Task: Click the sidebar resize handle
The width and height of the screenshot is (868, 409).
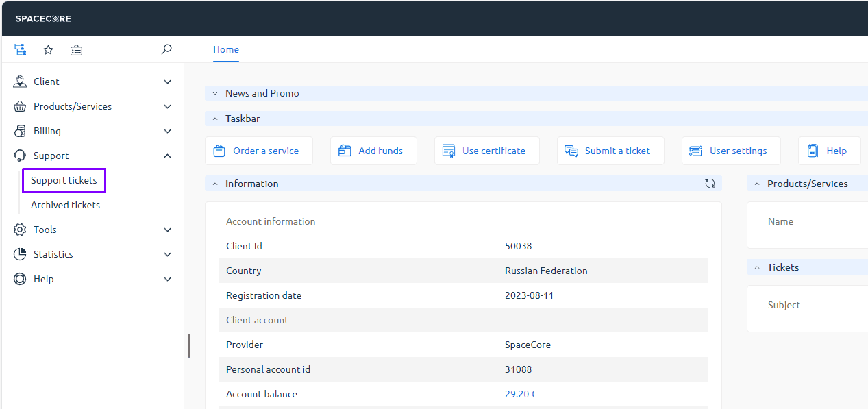Action: [x=188, y=345]
